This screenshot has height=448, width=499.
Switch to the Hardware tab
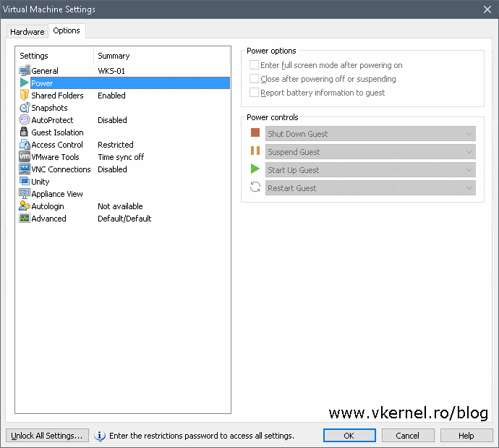point(27,32)
